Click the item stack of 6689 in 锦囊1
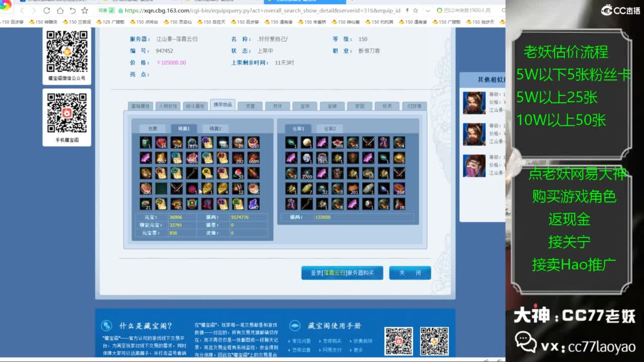644x362 pixels. coord(254,158)
